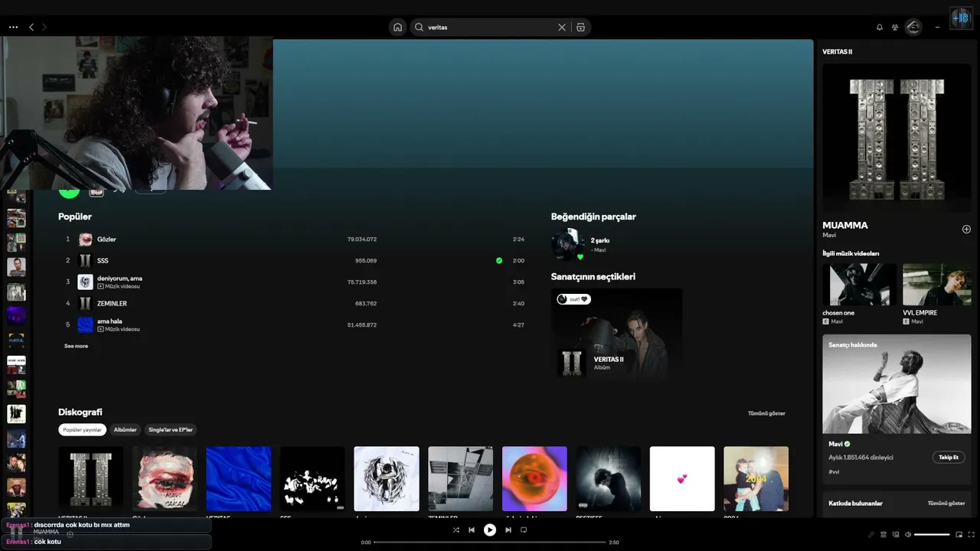Open the Browse icon beside search
The height and width of the screenshot is (551, 980).
580,27
